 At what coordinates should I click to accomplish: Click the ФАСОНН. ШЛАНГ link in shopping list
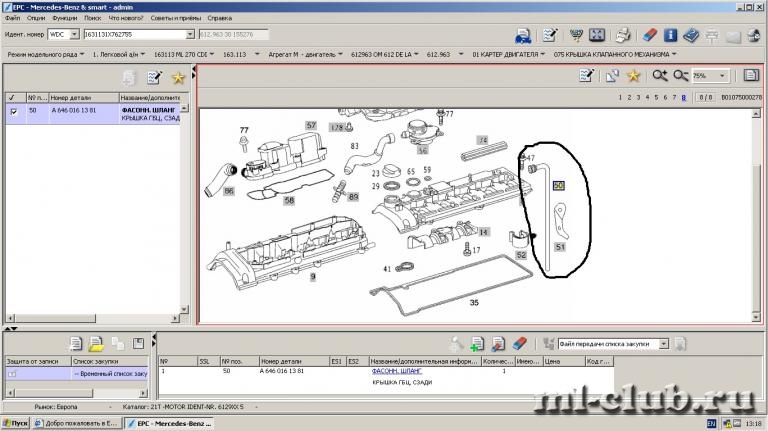[397, 371]
